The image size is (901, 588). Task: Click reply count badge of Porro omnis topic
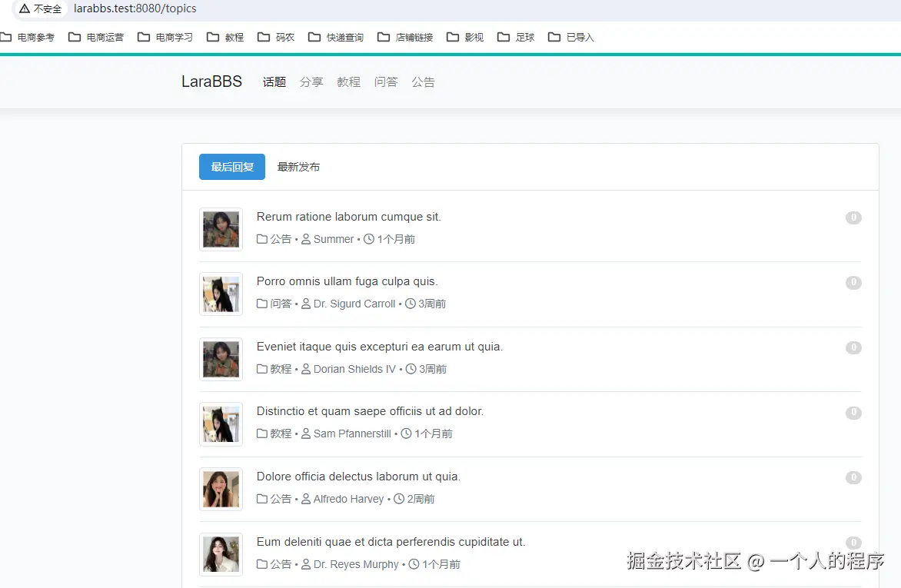click(853, 282)
